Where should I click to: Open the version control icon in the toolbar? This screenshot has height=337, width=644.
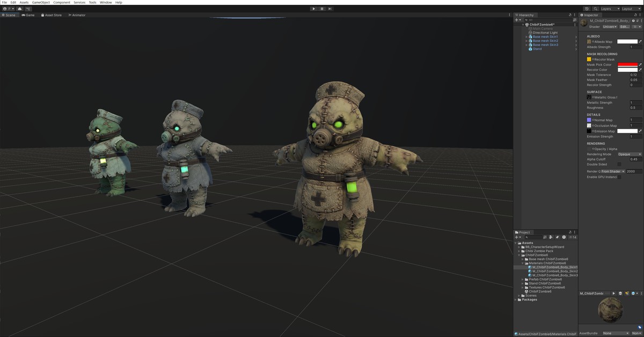(28, 9)
